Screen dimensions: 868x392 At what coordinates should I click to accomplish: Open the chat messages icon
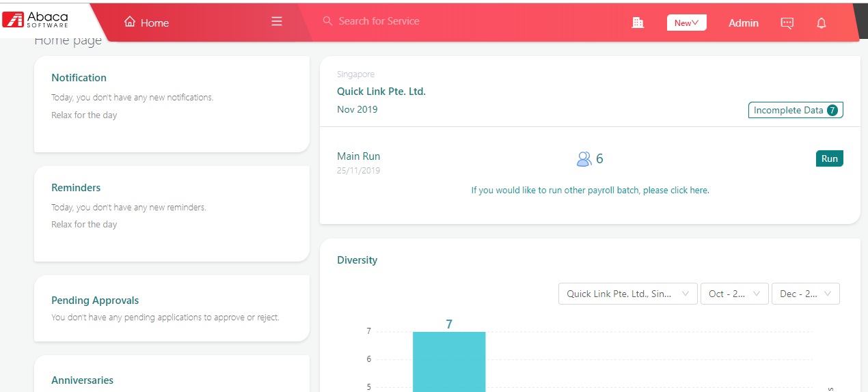coord(787,23)
